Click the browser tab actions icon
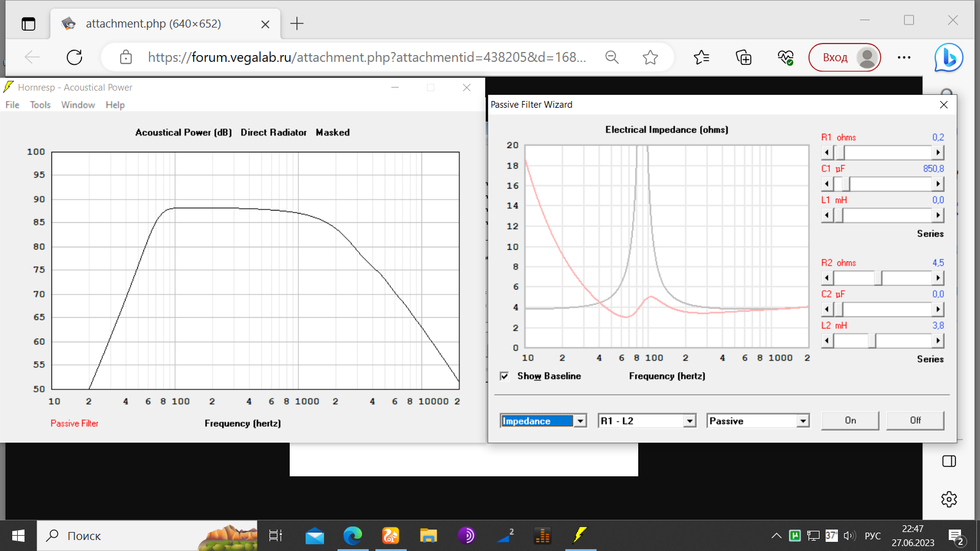This screenshot has height=551, width=980. pyautogui.click(x=28, y=24)
